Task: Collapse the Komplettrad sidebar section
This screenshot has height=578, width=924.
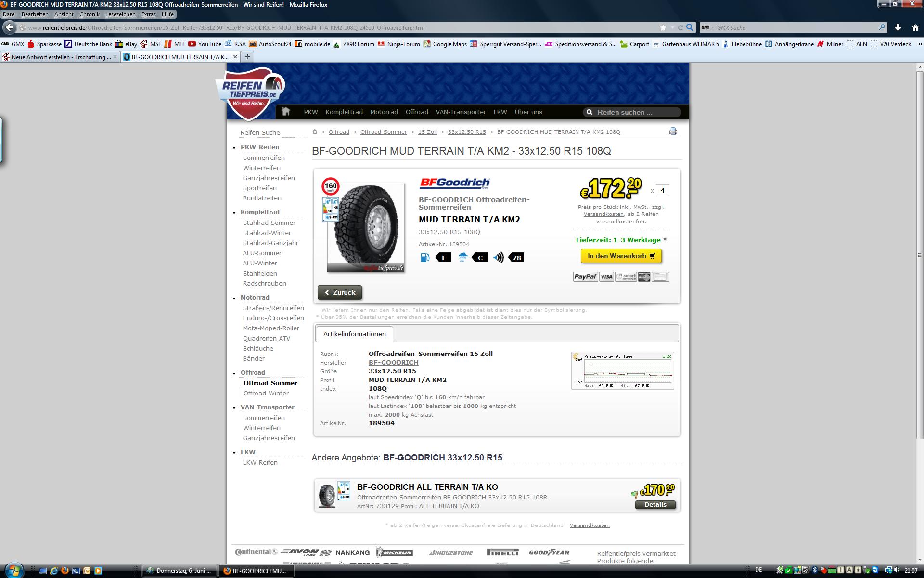Action: [234, 213]
